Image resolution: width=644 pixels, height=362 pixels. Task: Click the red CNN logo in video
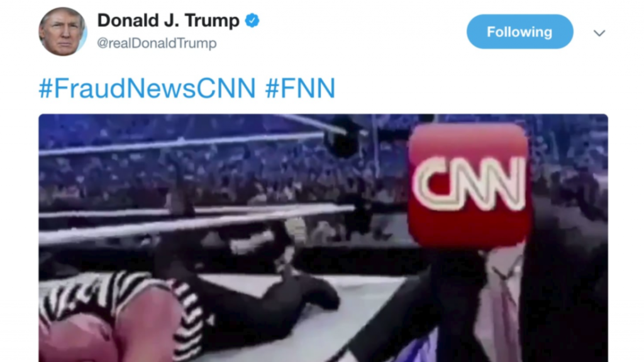tap(469, 184)
